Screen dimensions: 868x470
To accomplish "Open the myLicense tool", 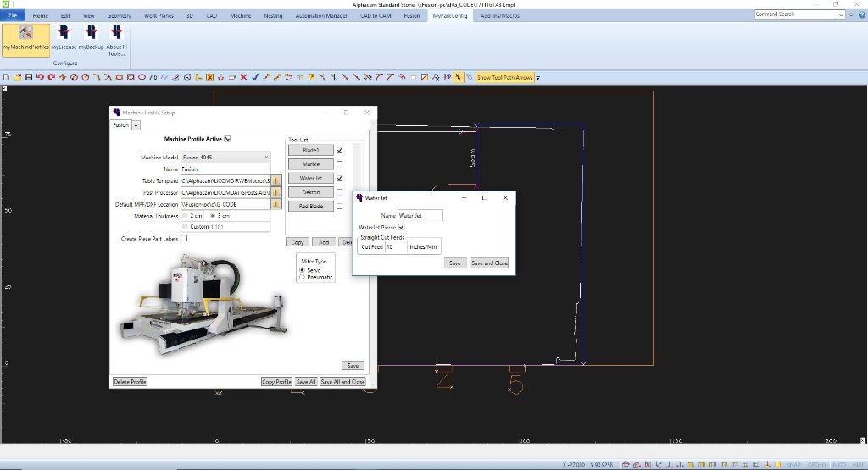I will pyautogui.click(x=64, y=39).
